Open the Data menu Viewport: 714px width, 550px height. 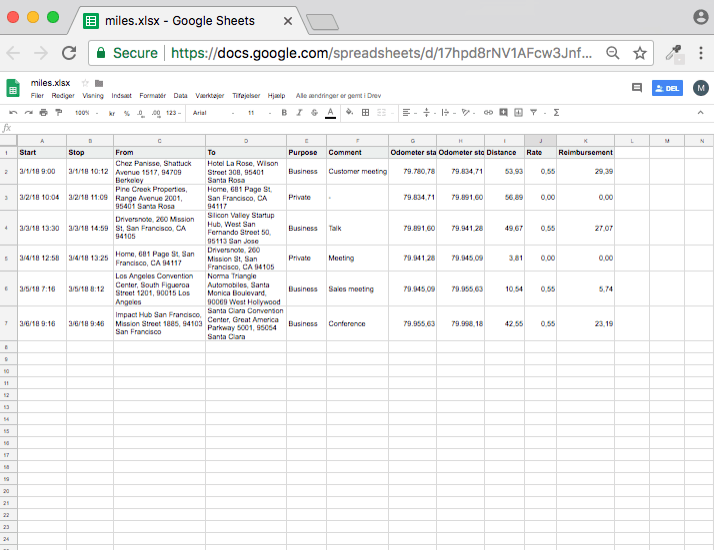pos(180,96)
